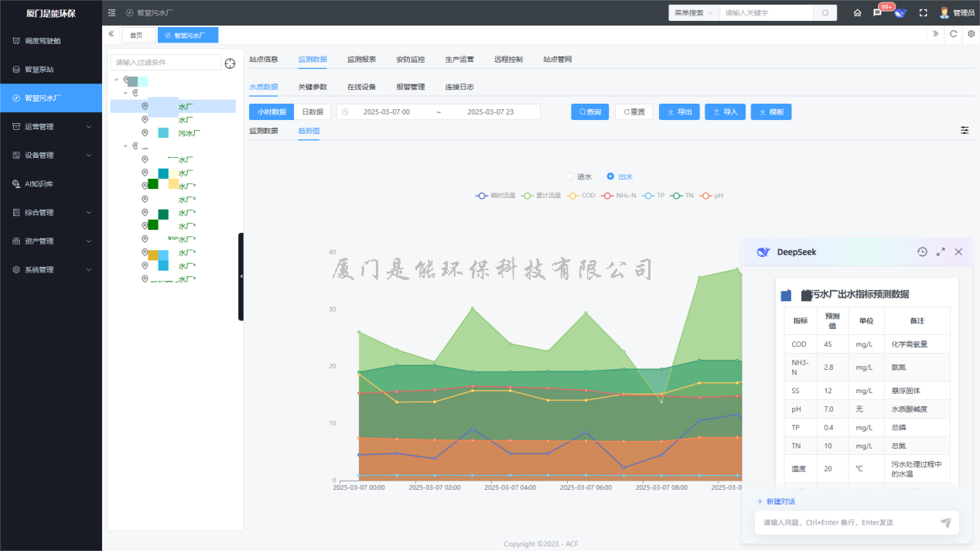Switch to 关键参数 sub-tab
The image size is (980, 551).
[x=312, y=87]
